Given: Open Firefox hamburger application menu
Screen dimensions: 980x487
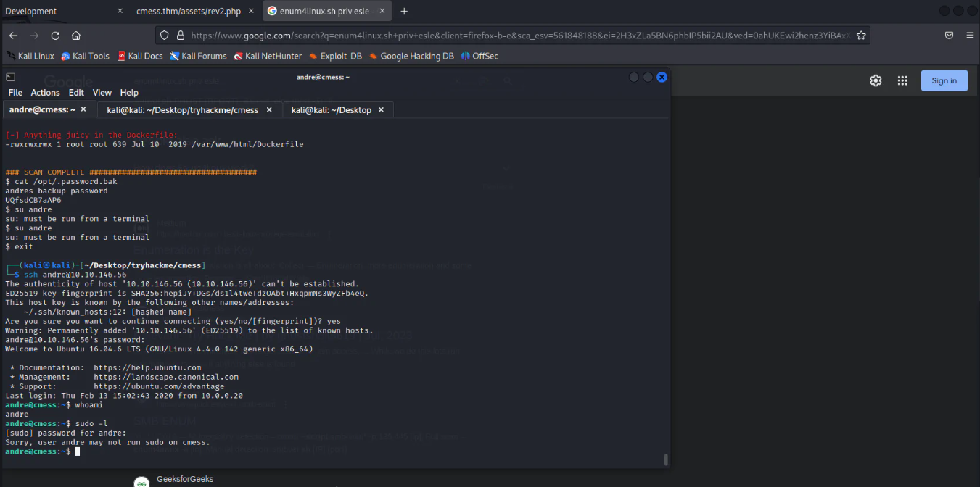Looking at the screenshot, I should coord(970,36).
